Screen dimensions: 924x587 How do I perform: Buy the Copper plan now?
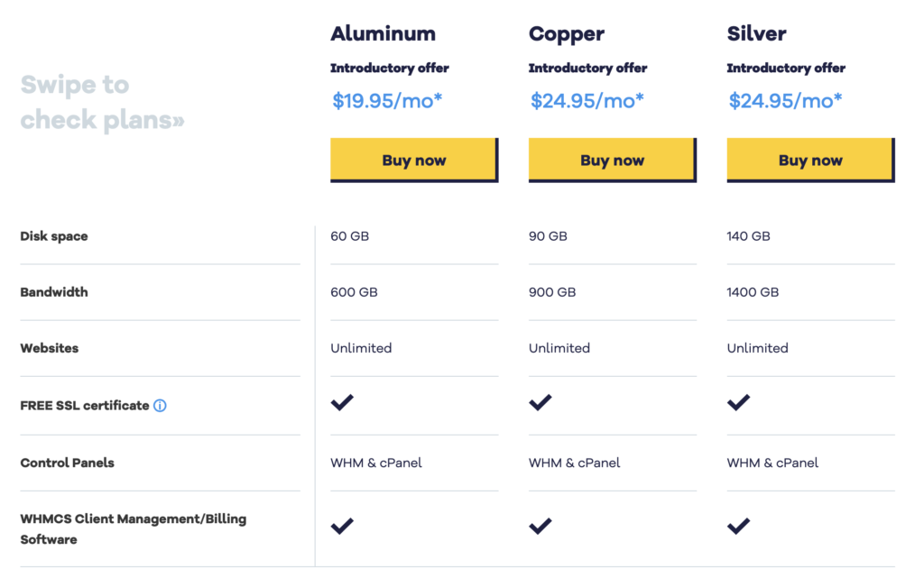click(613, 161)
